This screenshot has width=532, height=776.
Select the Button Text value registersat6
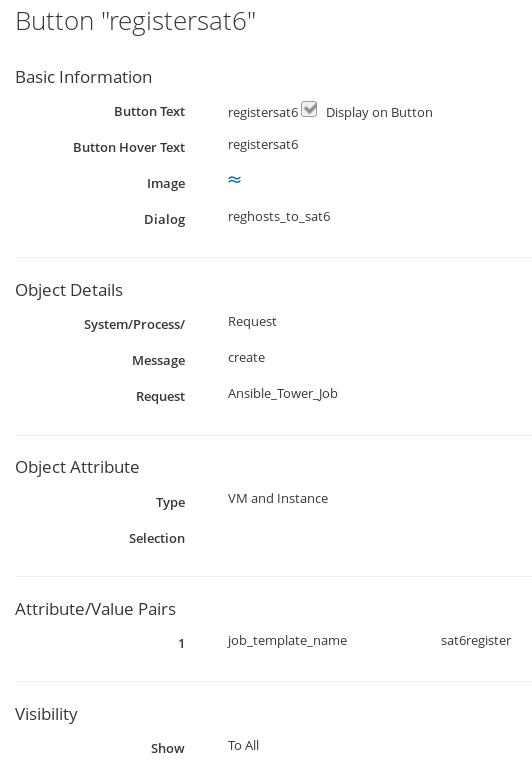263,113
